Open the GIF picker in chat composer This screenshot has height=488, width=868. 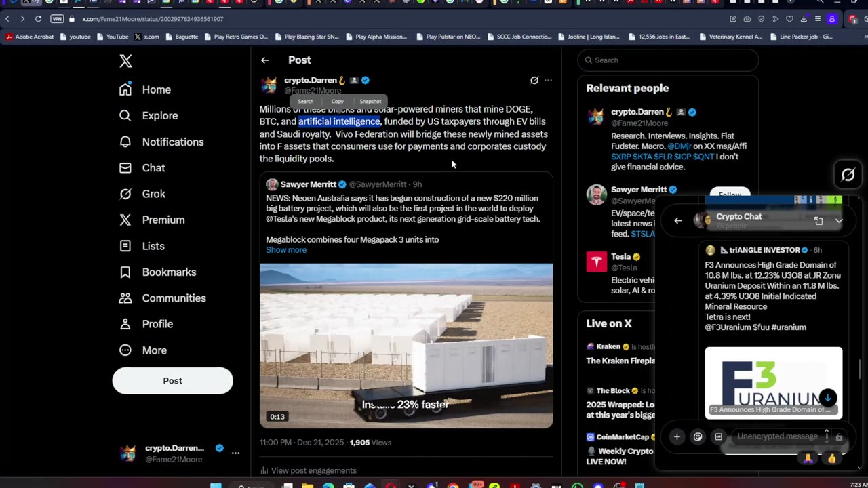click(x=719, y=437)
